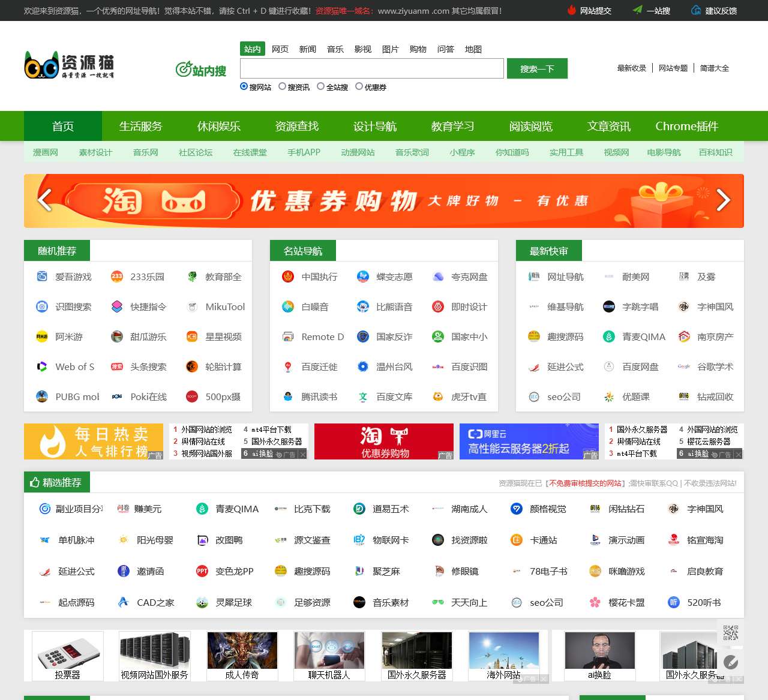Image resolution: width=768 pixels, height=700 pixels.
Task: Click the 网站提交 flame icon in top bar
Action: tap(572, 10)
